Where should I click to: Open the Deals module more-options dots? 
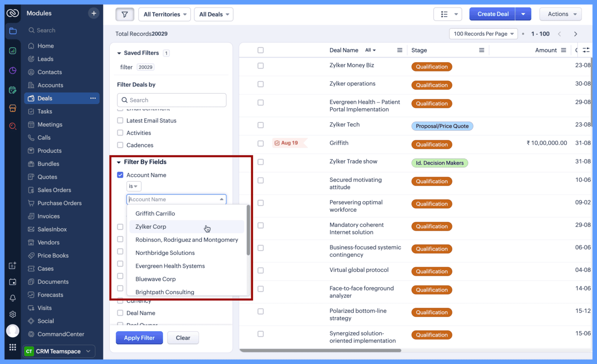tap(93, 98)
